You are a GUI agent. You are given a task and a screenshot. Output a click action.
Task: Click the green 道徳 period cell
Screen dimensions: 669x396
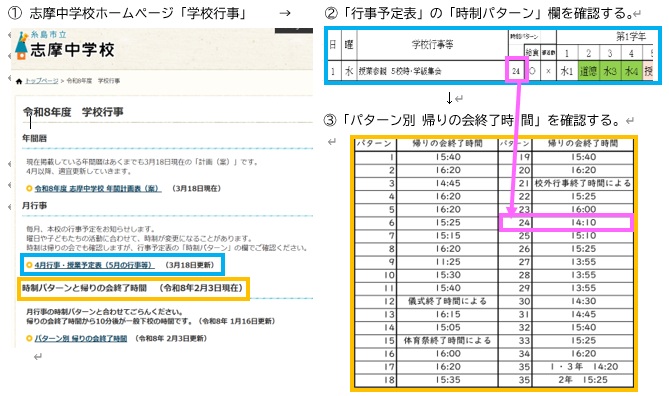tap(588, 71)
